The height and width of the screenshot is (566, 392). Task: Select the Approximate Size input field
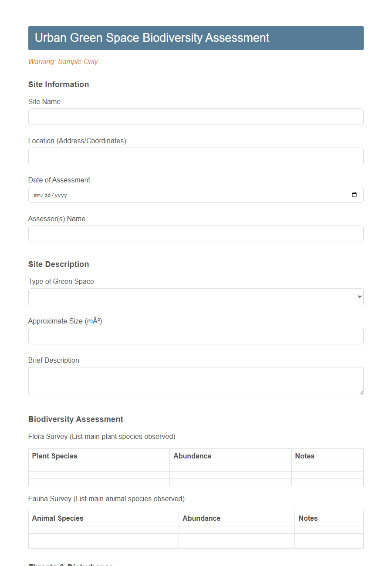[196, 336]
